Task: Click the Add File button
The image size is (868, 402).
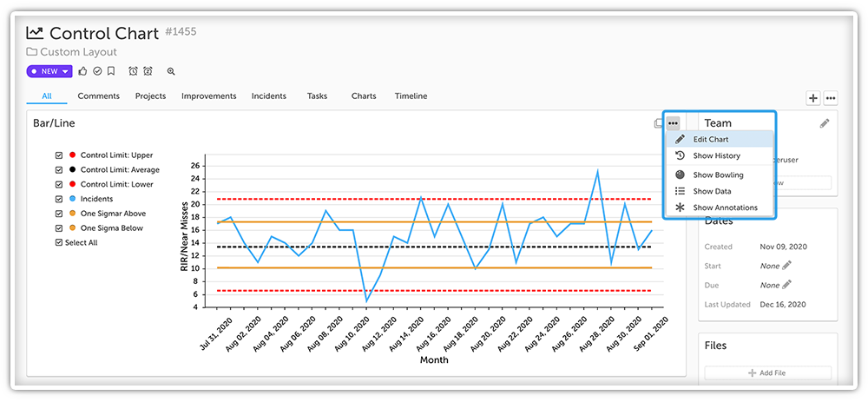Action: click(x=768, y=373)
